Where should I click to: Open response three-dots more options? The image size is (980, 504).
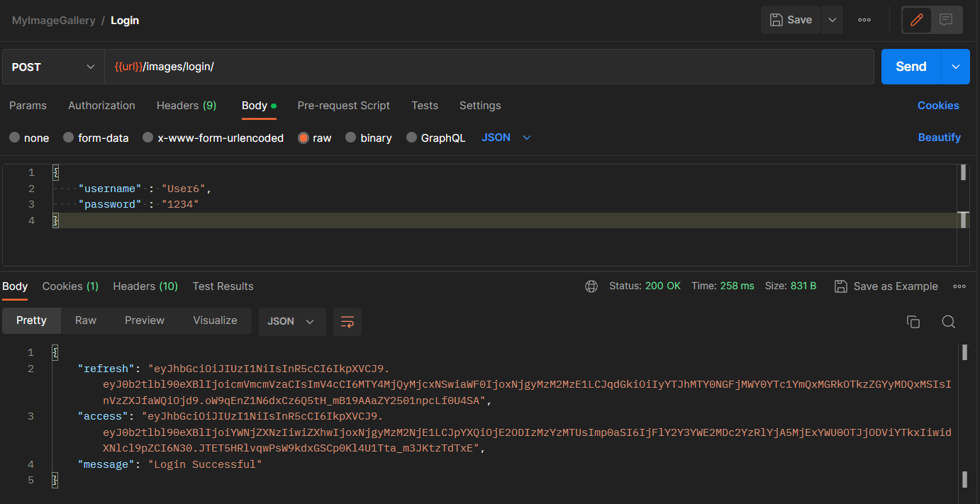click(x=959, y=286)
